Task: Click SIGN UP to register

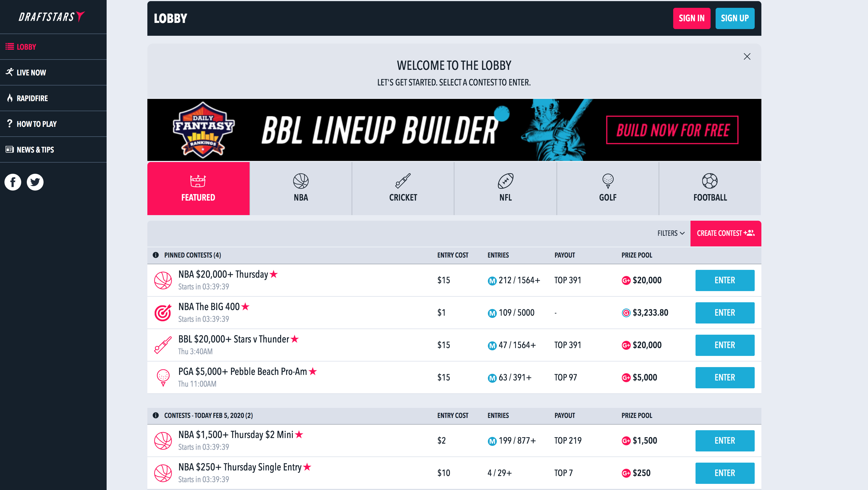Action: point(735,18)
